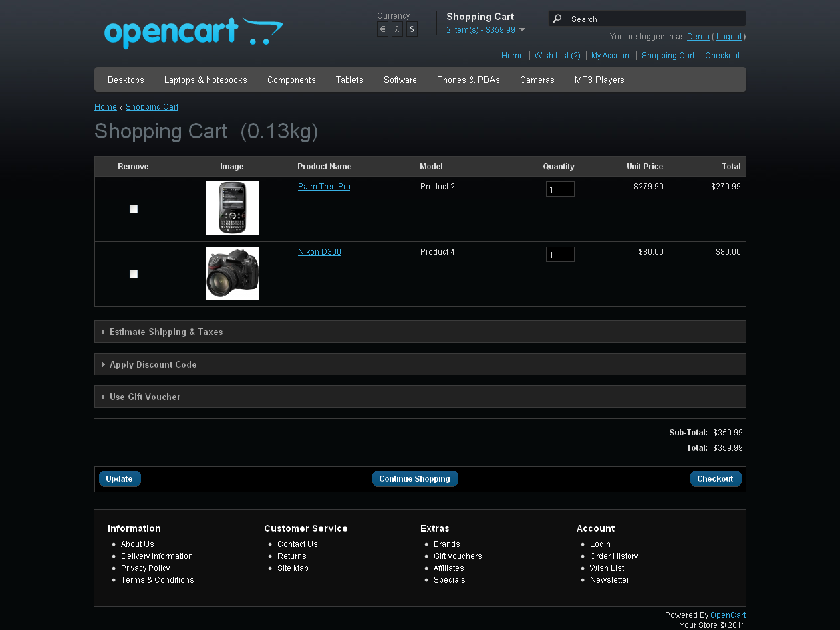Open the Palm Treo Pro product image
Screen dimensions: 840x630
[x=232, y=208]
